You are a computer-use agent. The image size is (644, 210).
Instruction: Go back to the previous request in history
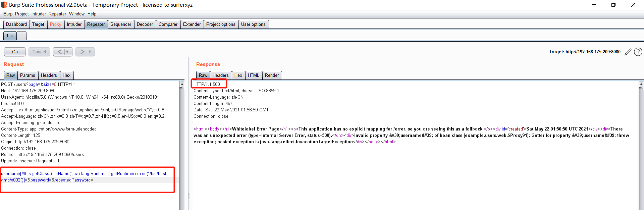click(59, 52)
